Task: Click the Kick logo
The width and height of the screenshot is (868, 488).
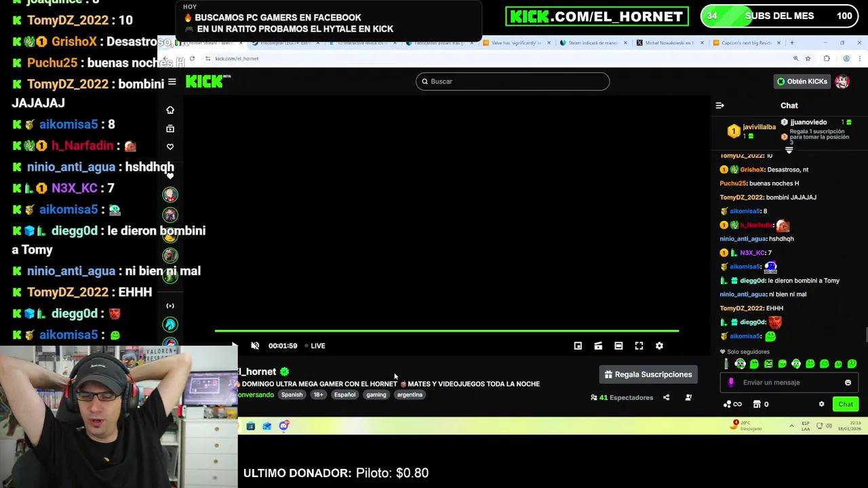Action: tap(208, 81)
